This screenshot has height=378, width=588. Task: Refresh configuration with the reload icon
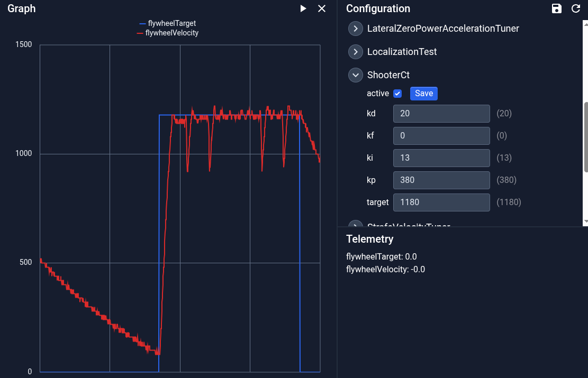576,8
